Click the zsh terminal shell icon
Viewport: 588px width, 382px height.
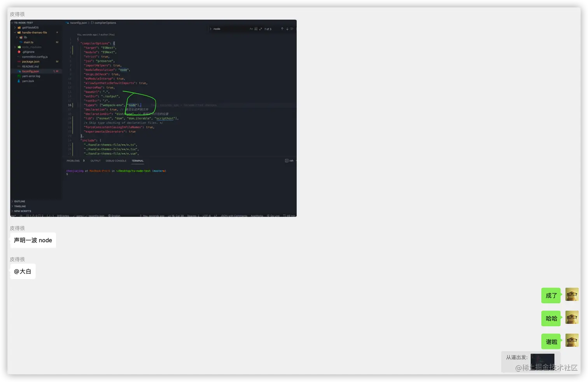click(287, 161)
